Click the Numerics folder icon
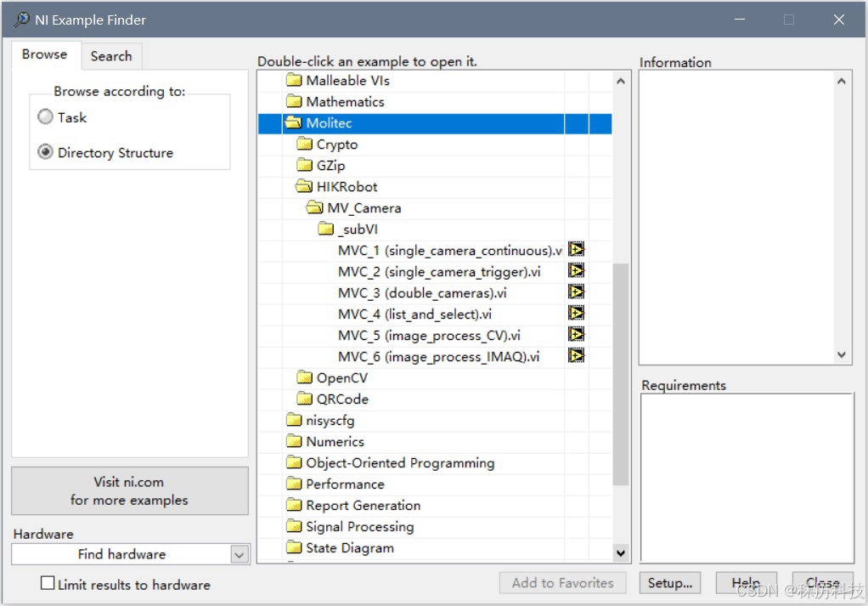This screenshot has height=606, width=868. point(294,441)
